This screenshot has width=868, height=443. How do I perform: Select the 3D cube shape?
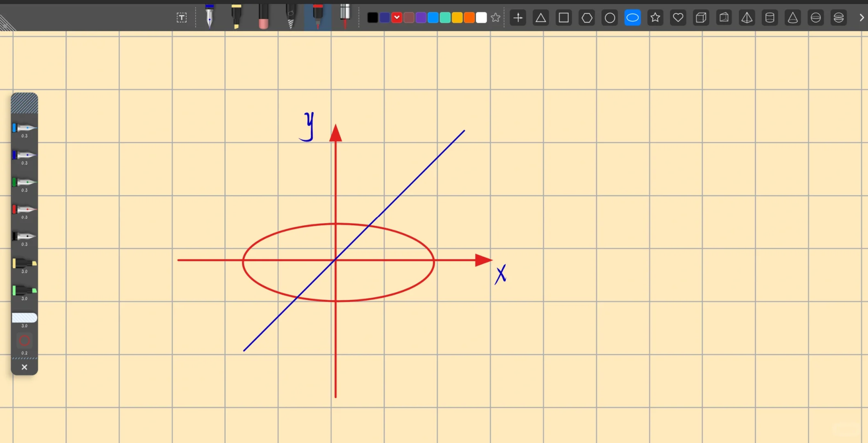click(x=701, y=18)
